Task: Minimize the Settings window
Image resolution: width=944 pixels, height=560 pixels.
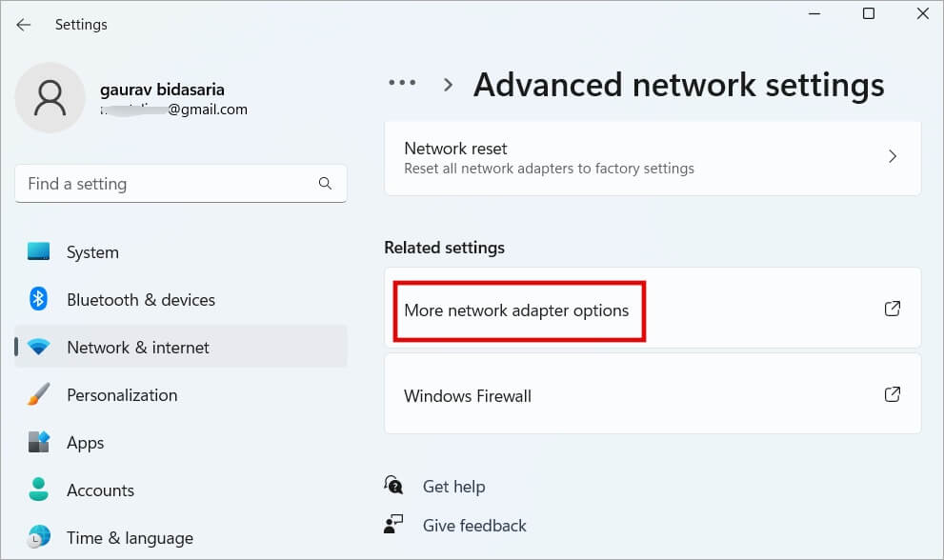Action: point(814,13)
